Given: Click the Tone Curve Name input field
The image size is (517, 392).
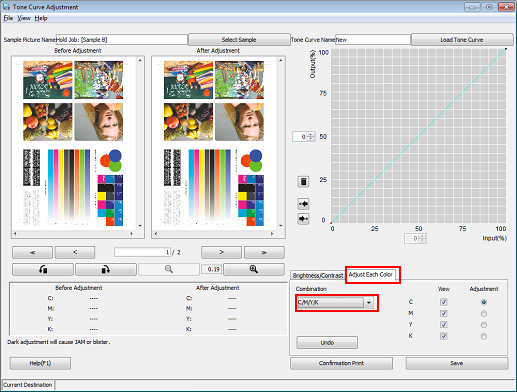Looking at the screenshot, I should pos(373,40).
